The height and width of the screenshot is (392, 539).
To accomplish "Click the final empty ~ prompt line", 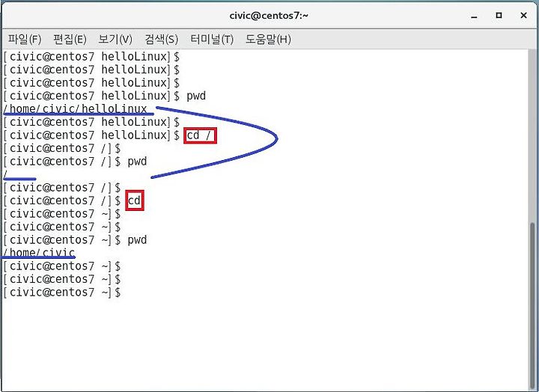I will [62, 293].
